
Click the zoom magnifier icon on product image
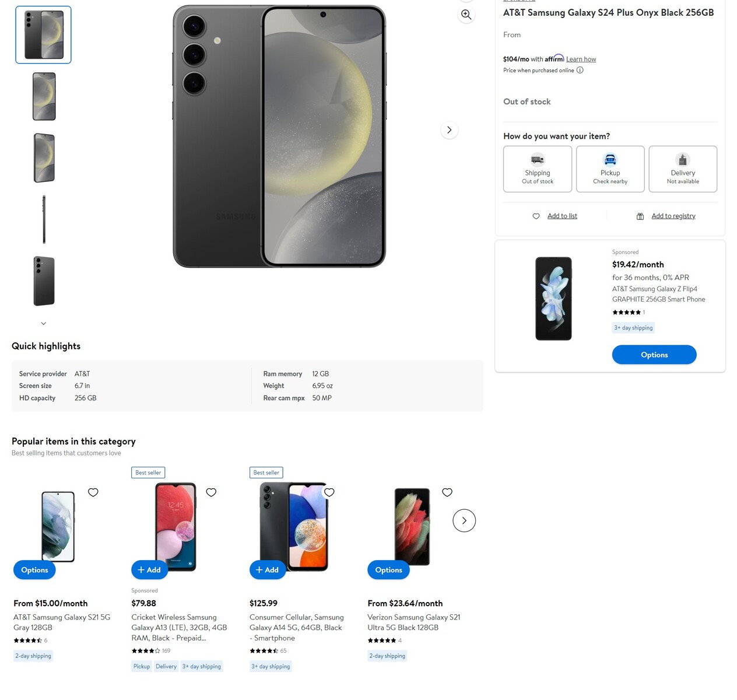[x=466, y=15]
